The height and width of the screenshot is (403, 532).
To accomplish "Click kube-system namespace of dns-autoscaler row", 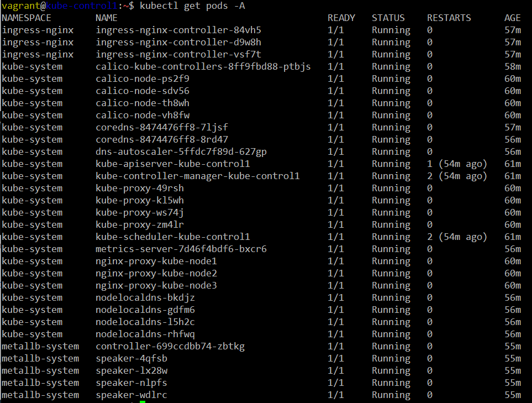I will pyautogui.click(x=32, y=152).
